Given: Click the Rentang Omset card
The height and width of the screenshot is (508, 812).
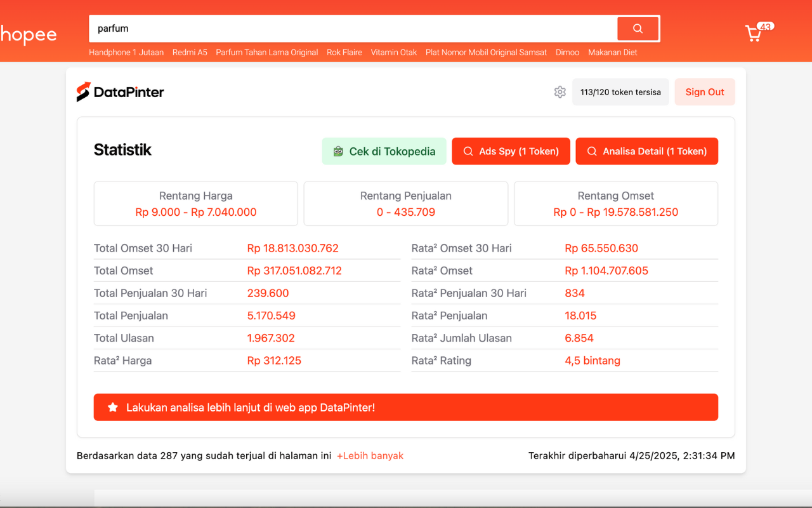Looking at the screenshot, I should point(616,204).
